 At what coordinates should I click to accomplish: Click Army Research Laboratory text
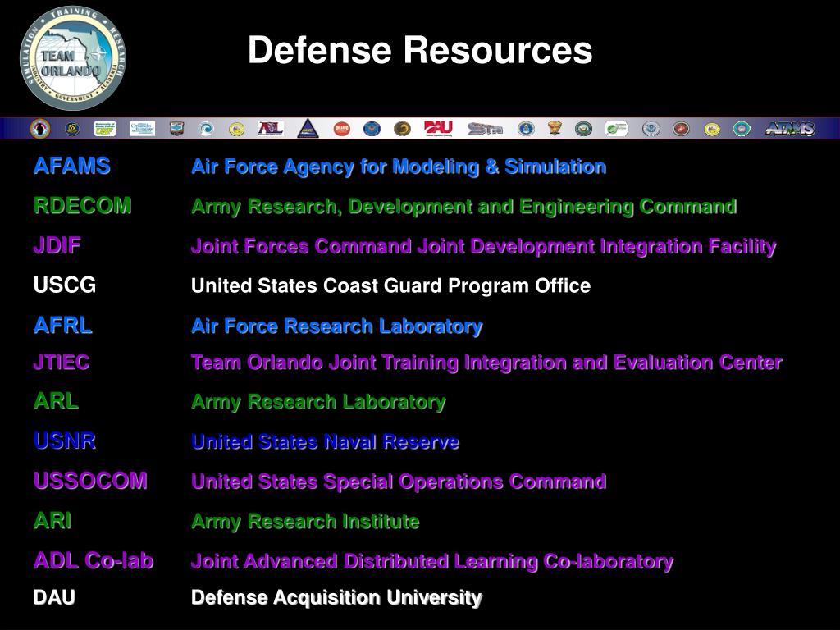[x=318, y=402]
